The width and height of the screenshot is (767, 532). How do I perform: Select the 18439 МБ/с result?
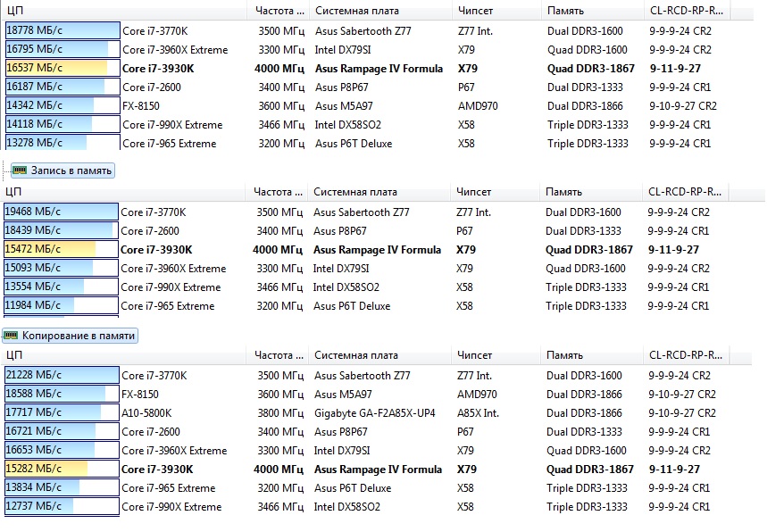[61, 230]
